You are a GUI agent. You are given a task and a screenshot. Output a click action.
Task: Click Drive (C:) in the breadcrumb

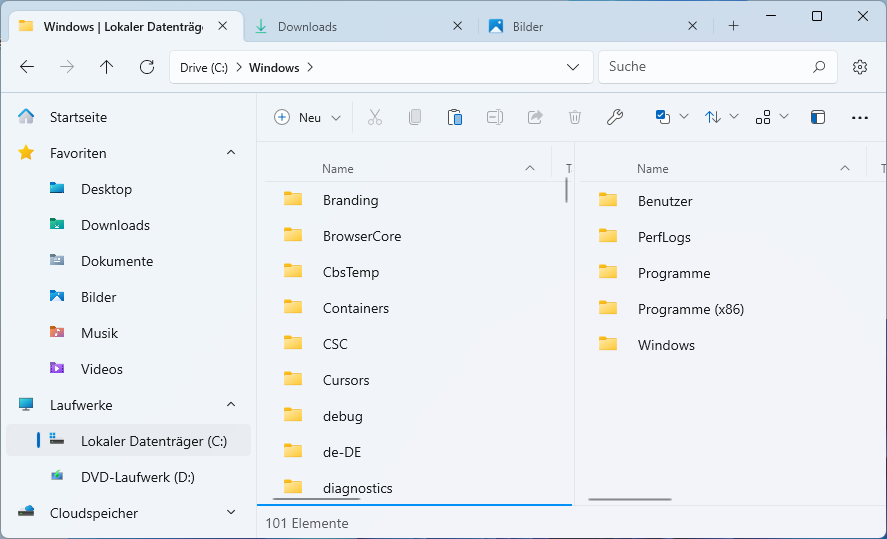pos(204,67)
